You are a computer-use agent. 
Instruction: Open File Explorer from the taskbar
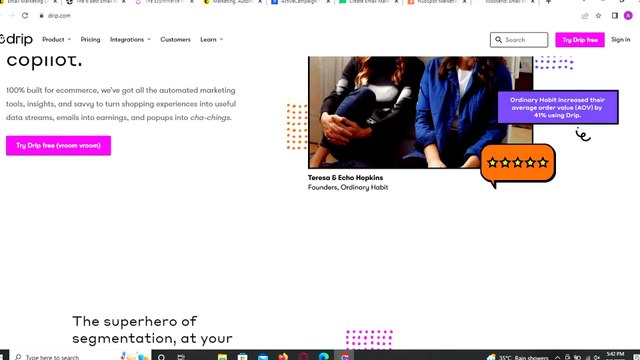pyautogui.click(x=222, y=357)
